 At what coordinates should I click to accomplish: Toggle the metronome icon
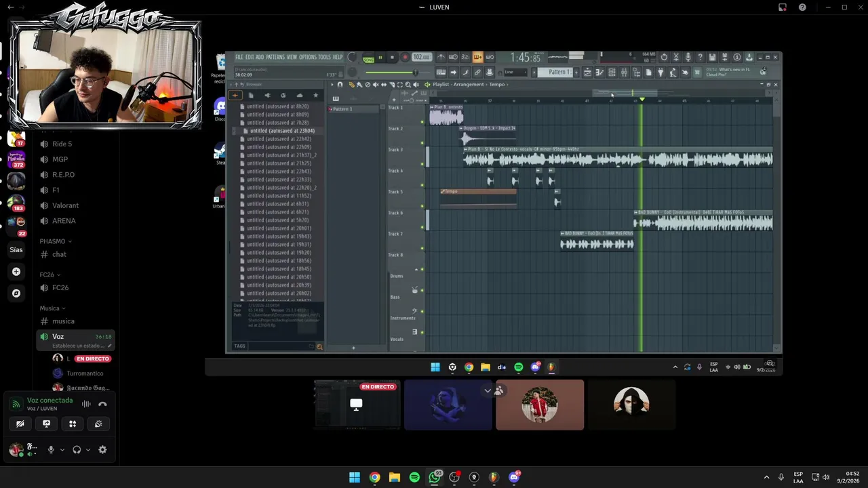click(441, 58)
